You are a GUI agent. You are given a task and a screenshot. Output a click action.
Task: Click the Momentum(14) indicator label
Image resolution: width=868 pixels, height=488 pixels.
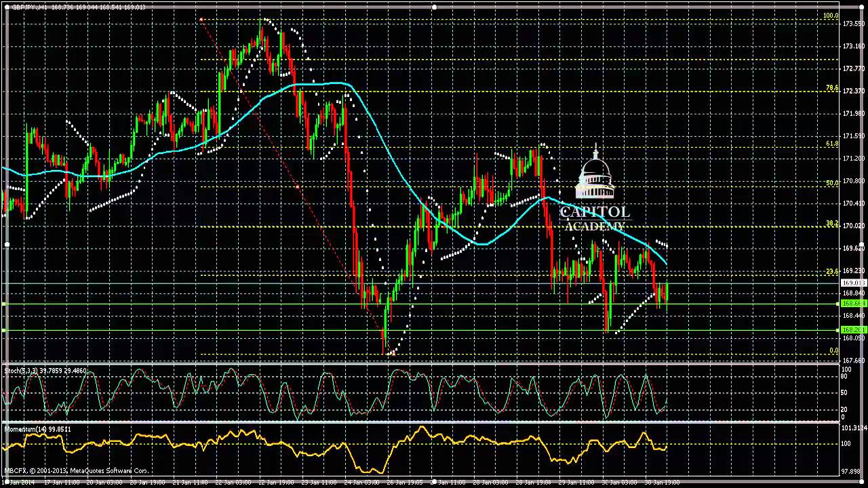coord(38,429)
